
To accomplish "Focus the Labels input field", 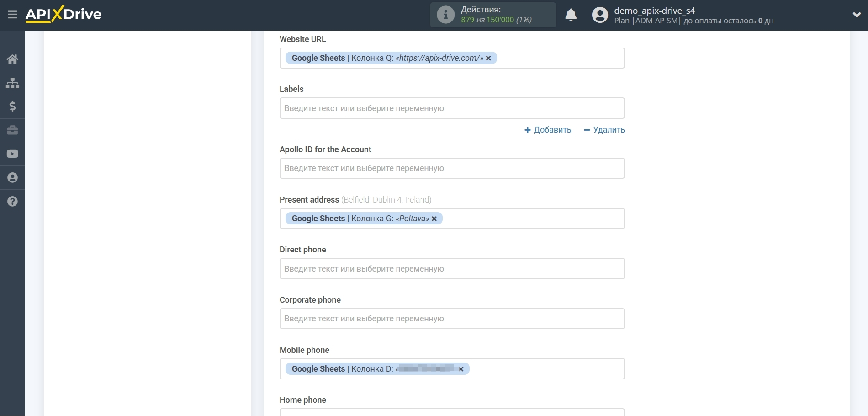I will 451,108.
